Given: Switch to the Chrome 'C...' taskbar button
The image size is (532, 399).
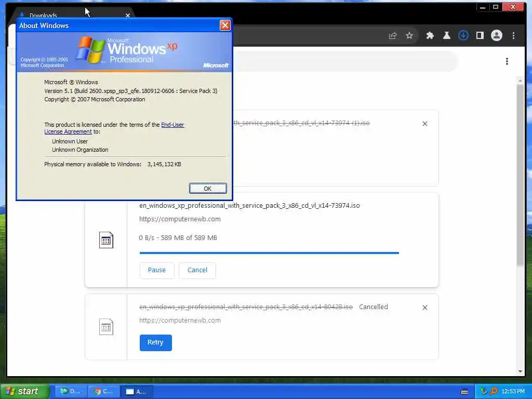Looking at the screenshot, I should point(103,392).
